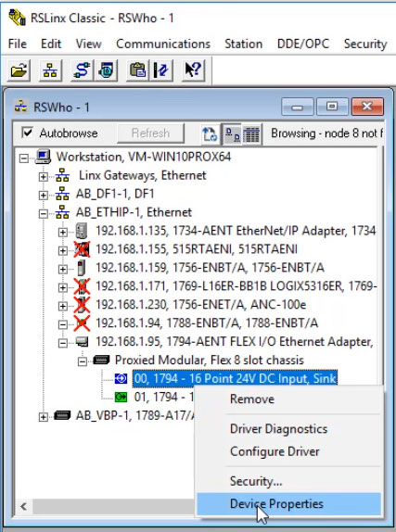This screenshot has width=396, height=532.
Task: Click the RSLinx Classic title bar app icon
Action: [x=17, y=18]
